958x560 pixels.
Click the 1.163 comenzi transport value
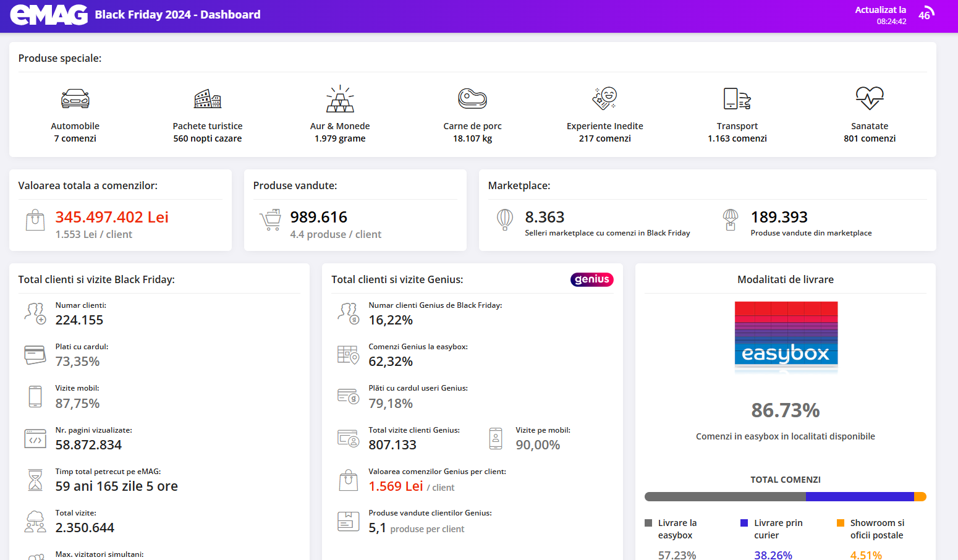(737, 138)
